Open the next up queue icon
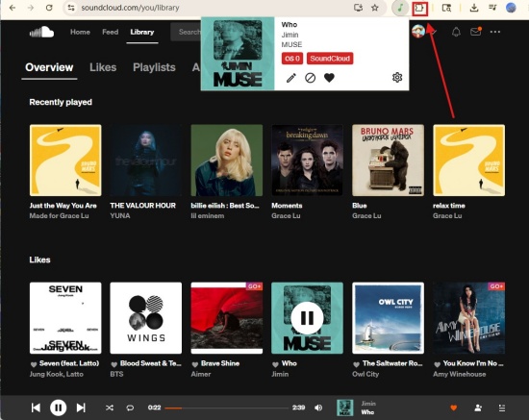This screenshot has height=420, width=529. click(502, 408)
